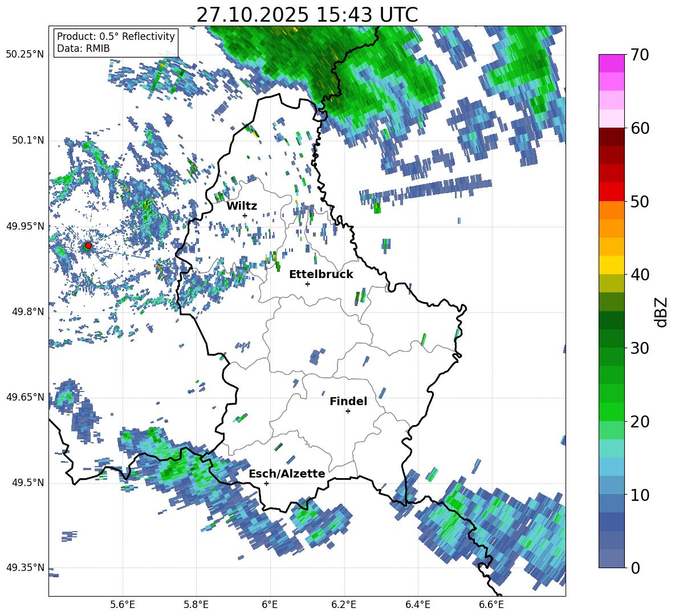Click the 49.35°N latitude label
This screenshot has width=675, height=616.
25,568
